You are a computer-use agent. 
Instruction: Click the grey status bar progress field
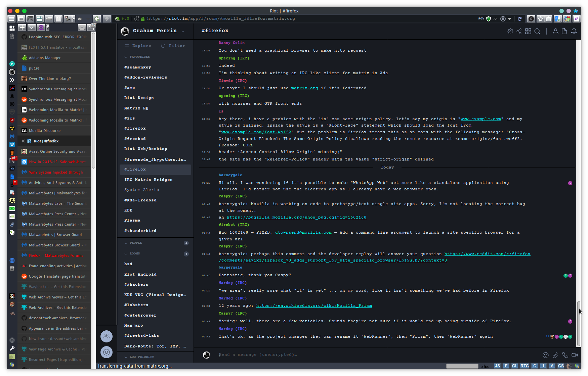click(462, 366)
